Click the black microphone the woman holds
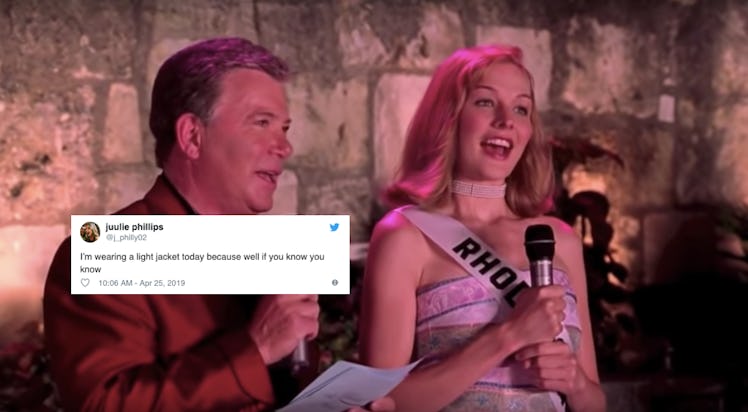The width and height of the screenshot is (748, 412). point(540,258)
